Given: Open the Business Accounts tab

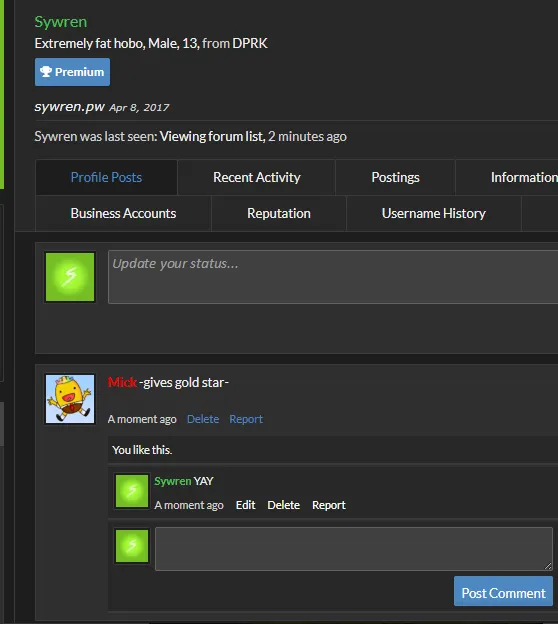Looking at the screenshot, I should coord(123,213).
